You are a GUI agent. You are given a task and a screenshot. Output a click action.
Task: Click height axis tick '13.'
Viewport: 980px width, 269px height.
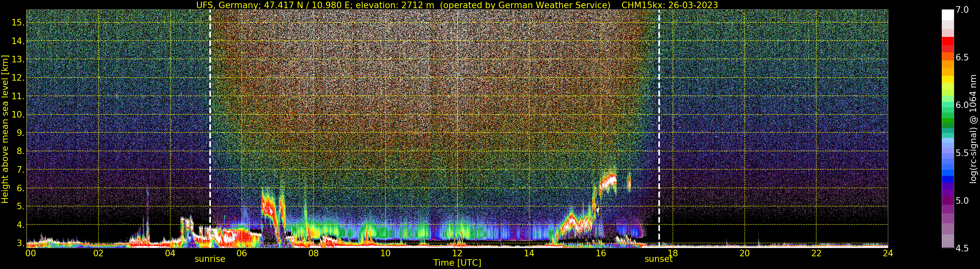pos(18,59)
